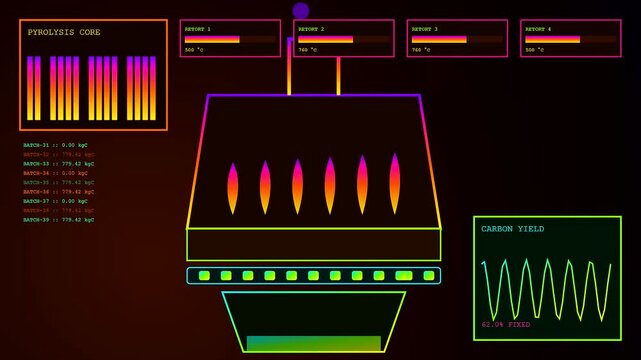Select the RETORT 1 label

pos(197,29)
